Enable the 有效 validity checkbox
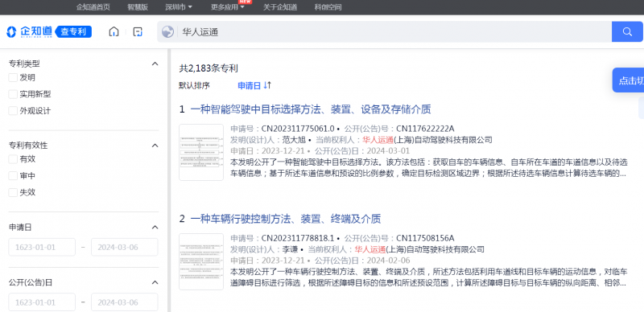Image resolution: width=644 pixels, height=312 pixels. pos(13,159)
